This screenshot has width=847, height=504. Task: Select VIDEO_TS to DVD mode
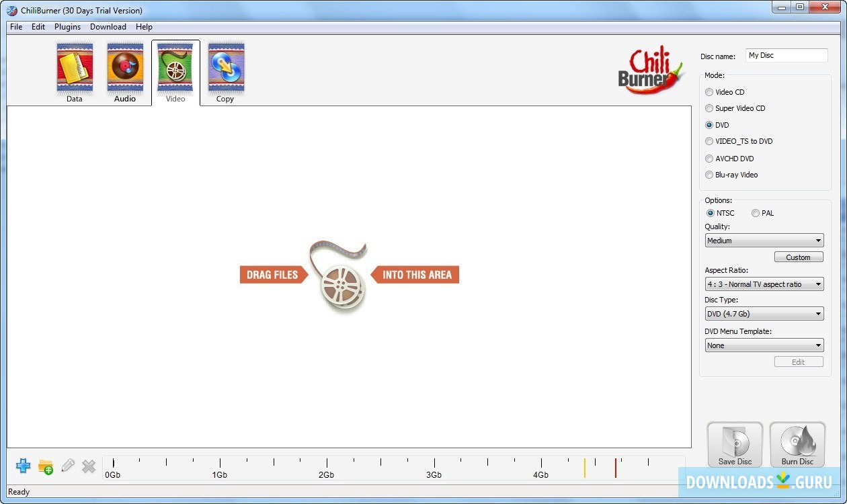coord(739,141)
